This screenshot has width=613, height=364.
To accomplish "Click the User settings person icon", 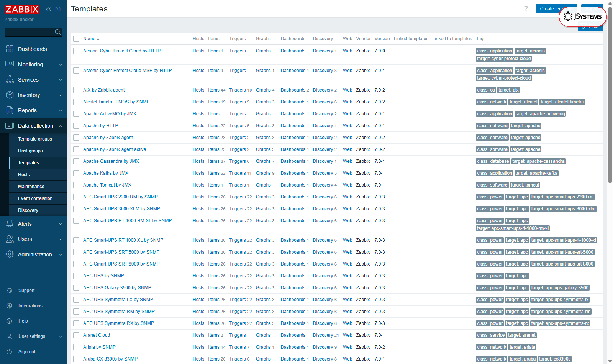I will click(10, 336).
